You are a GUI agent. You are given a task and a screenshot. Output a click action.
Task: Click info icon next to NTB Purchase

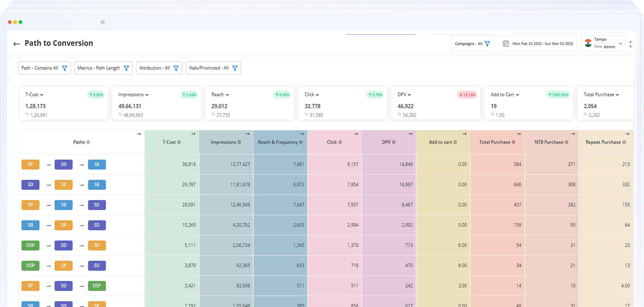click(567, 142)
